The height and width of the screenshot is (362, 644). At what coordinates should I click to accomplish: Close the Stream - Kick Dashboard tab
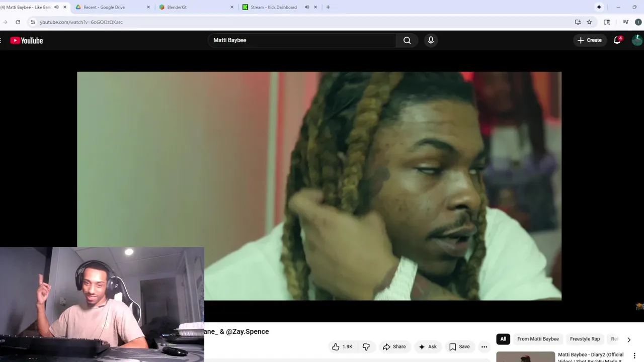[315, 7]
